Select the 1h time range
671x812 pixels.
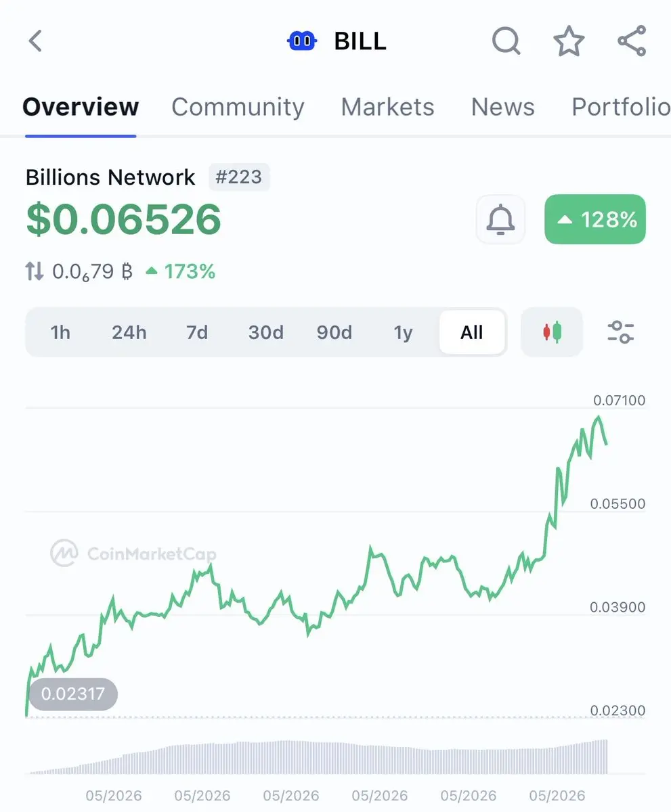[x=60, y=332]
